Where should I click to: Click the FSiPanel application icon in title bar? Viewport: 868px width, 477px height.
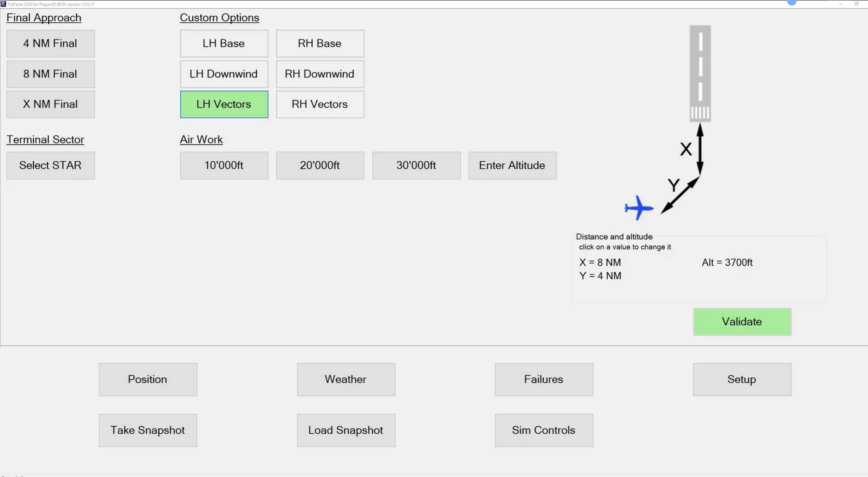coord(3,4)
